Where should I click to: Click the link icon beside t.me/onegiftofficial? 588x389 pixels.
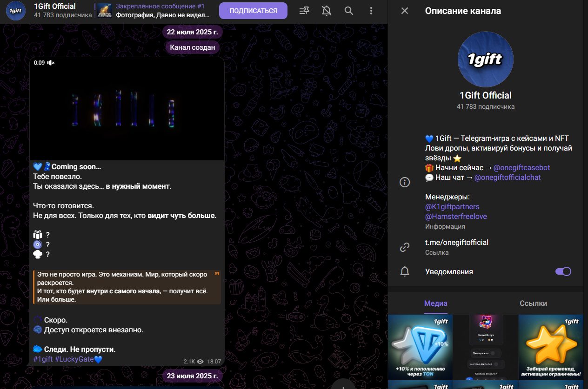(x=405, y=247)
